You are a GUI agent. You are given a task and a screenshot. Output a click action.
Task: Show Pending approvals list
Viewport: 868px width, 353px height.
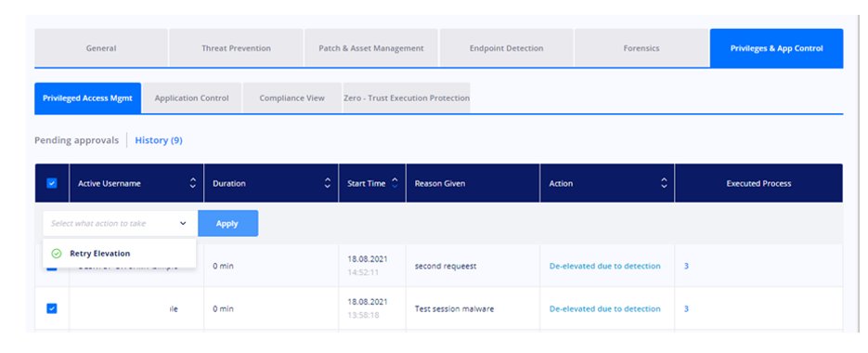click(x=76, y=140)
